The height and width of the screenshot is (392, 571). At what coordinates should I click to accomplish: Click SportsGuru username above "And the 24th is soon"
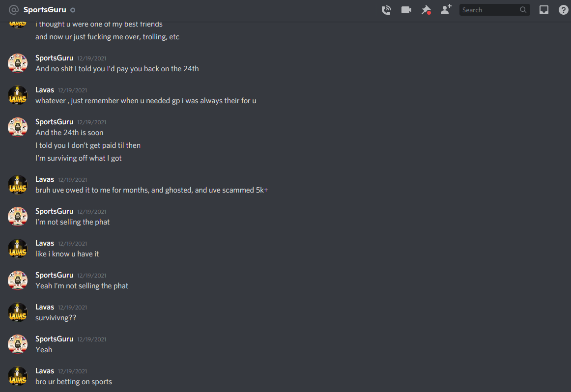point(54,121)
